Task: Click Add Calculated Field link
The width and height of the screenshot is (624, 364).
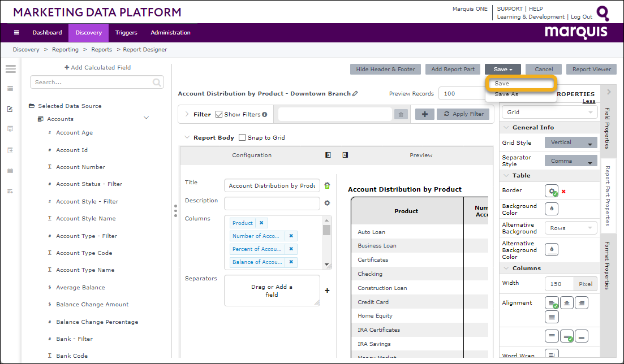Action: click(97, 68)
